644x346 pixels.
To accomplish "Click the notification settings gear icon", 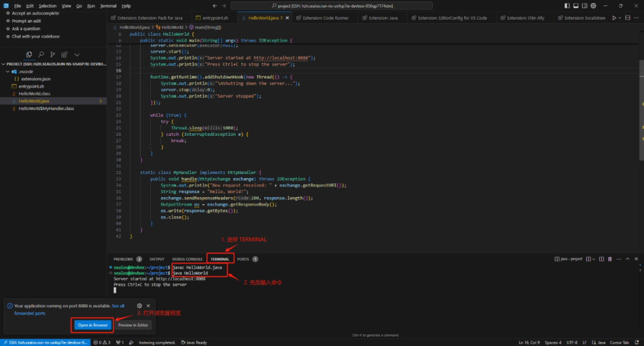I will pyautogui.click(x=139, y=306).
